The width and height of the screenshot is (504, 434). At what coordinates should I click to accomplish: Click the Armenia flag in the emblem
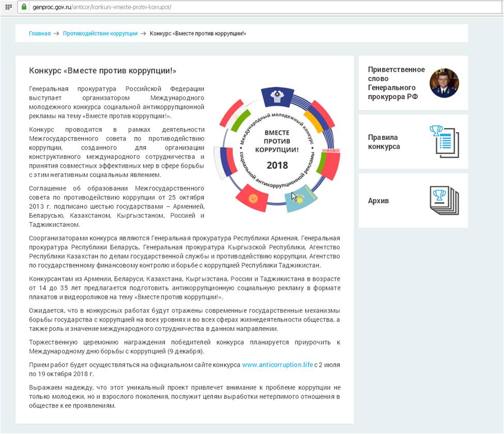319,117
